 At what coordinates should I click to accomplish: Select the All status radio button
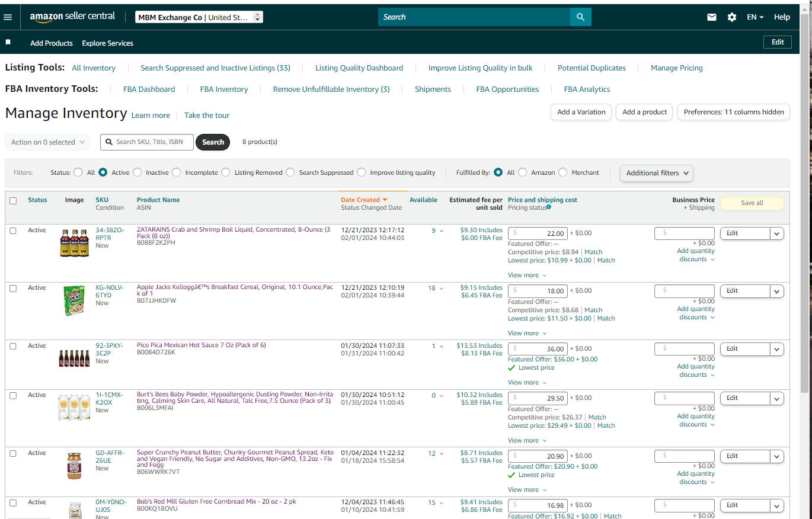(78, 172)
